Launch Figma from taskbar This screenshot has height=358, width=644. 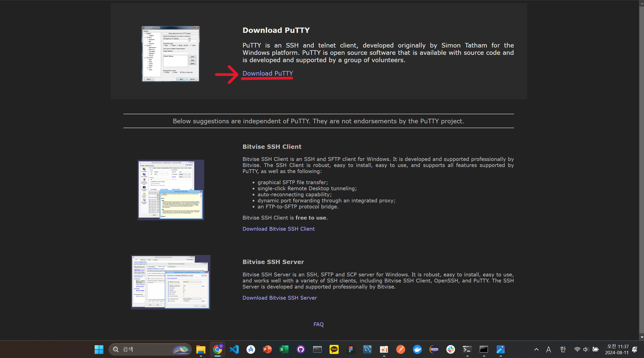[x=351, y=349]
